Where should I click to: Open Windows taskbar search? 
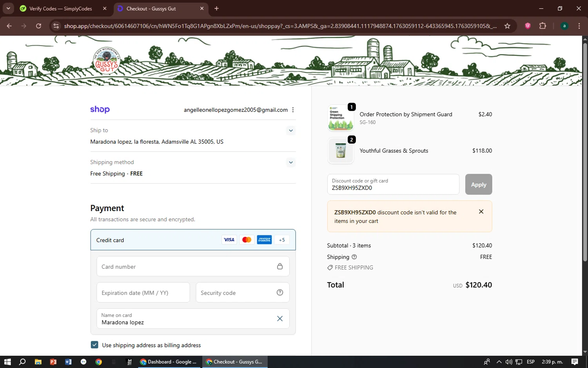click(22, 362)
